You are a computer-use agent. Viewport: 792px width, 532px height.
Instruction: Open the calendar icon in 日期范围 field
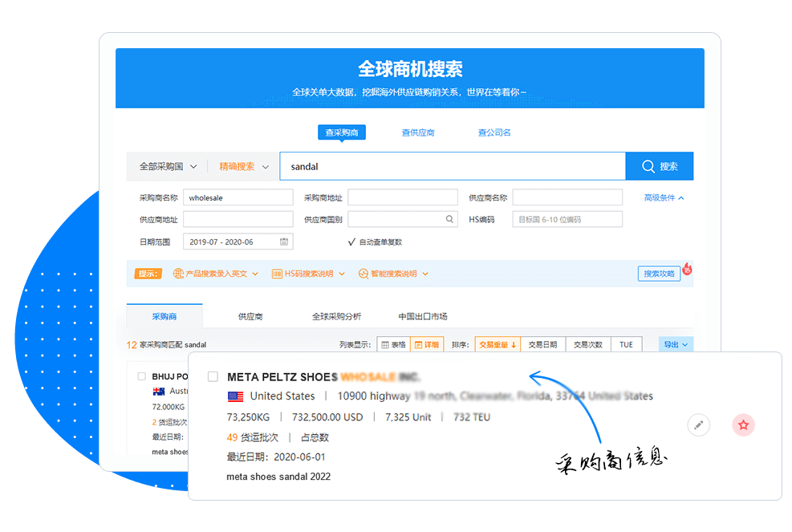tap(284, 242)
